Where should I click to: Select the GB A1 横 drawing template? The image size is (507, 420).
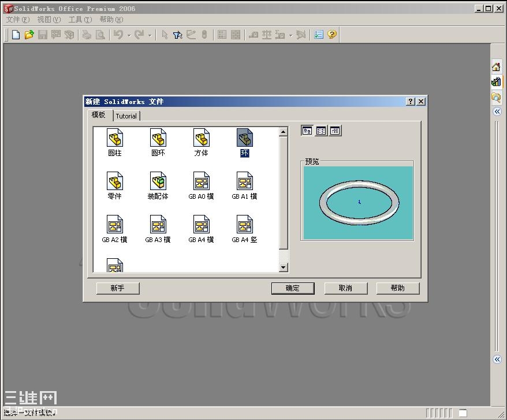pos(244,185)
